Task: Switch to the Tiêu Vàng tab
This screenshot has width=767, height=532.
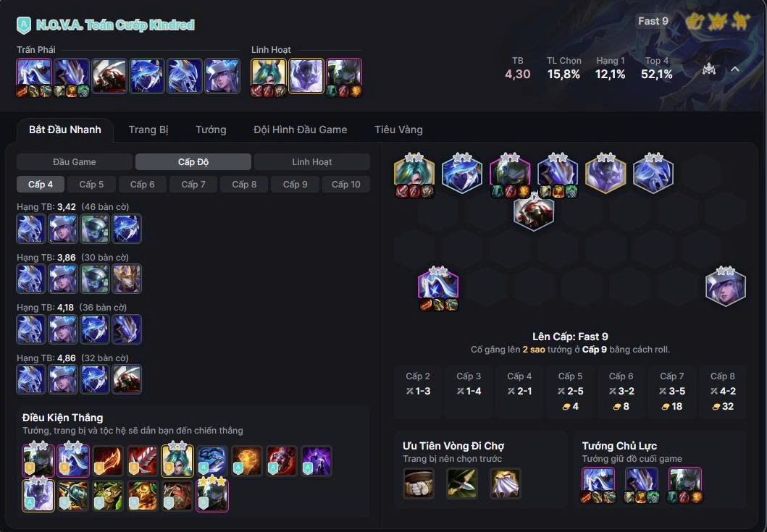Action: pos(398,130)
